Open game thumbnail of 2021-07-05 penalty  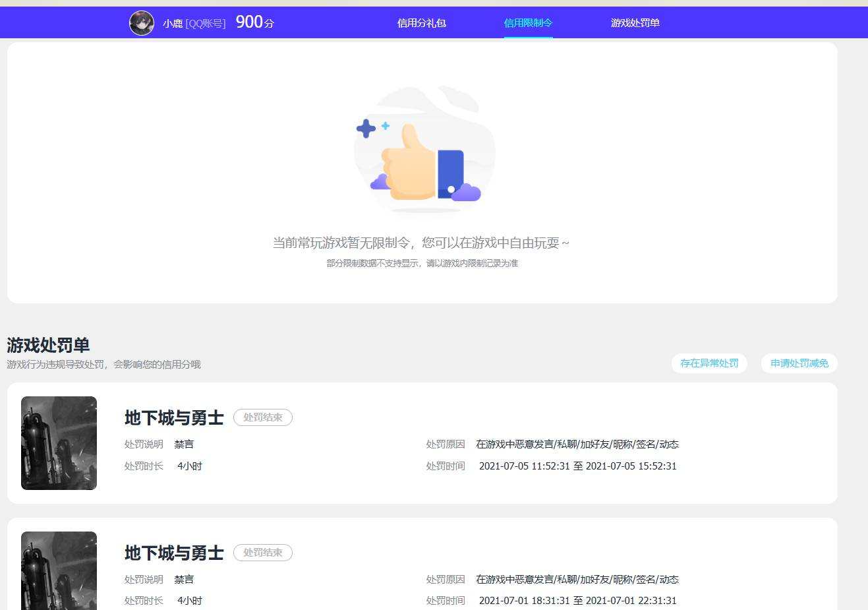click(x=59, y=443)
